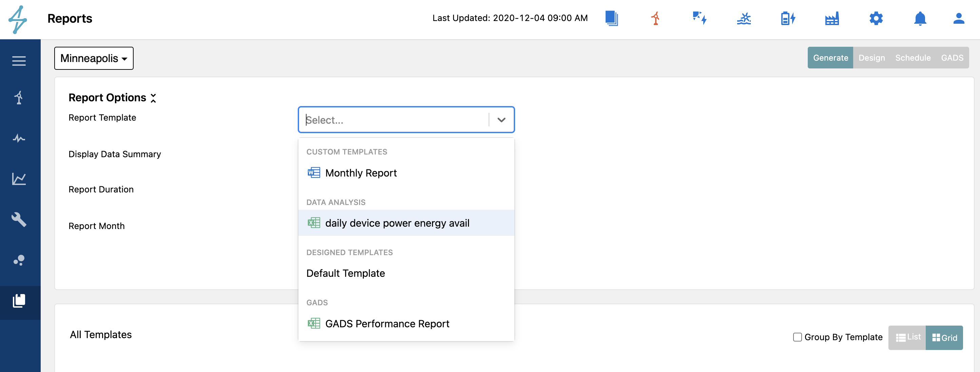Open settings gear icon
980x372 pixels.
pyautogui.click(x=876, y=18)
